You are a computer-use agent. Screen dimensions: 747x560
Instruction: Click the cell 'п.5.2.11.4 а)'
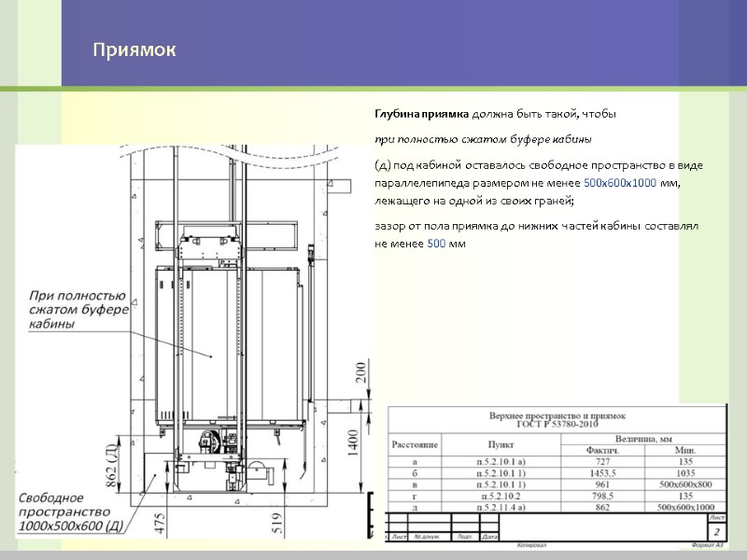tap(500, 507)
